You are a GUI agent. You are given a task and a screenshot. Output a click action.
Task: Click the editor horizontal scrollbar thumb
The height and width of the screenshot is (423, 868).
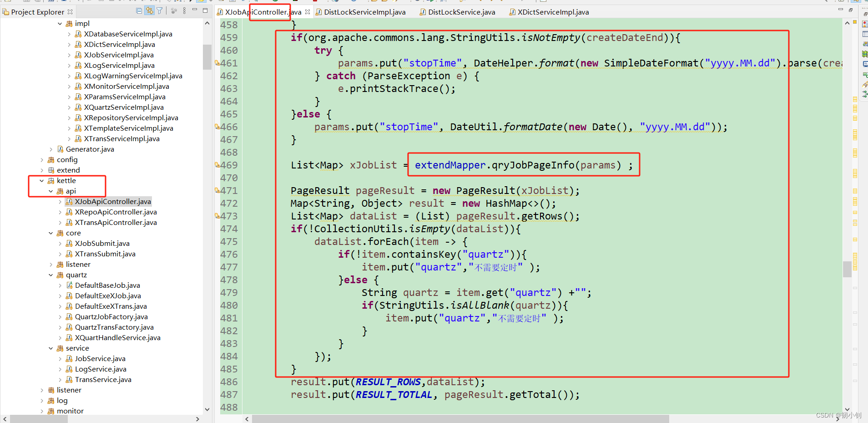pyautogui.click(x=460, y=419)
